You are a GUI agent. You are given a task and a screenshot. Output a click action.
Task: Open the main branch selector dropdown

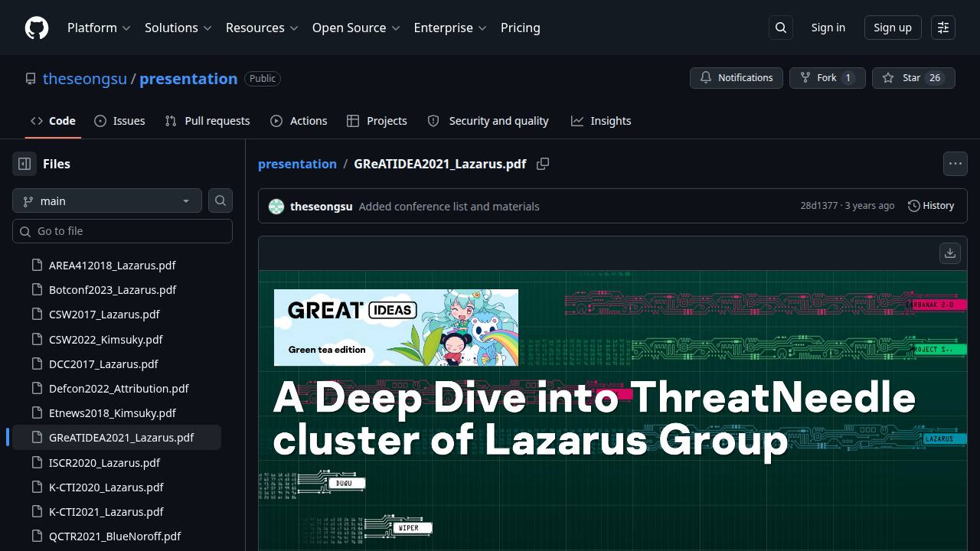[x=107, y=201]
